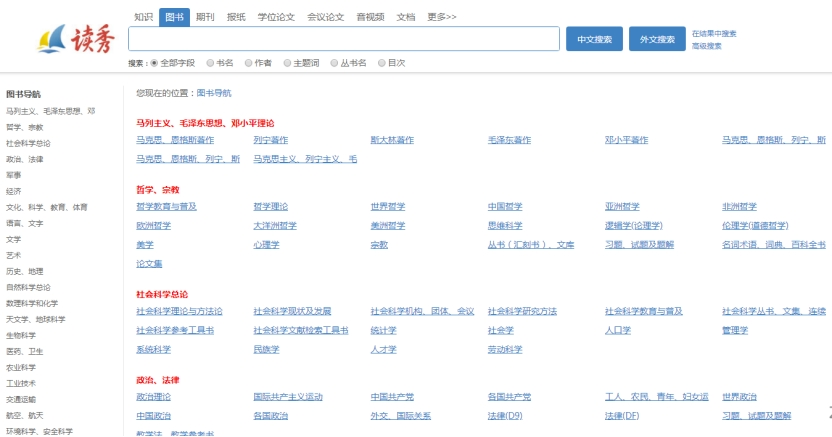Select the 书名 search radio option
This screenshot has width=832, height=437.
pos(211,63)
